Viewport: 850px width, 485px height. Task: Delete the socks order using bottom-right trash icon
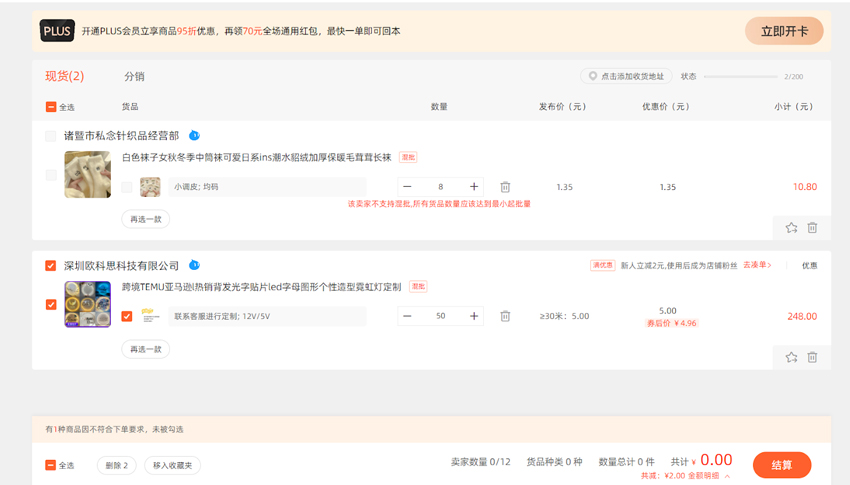[x=812, y=228]
